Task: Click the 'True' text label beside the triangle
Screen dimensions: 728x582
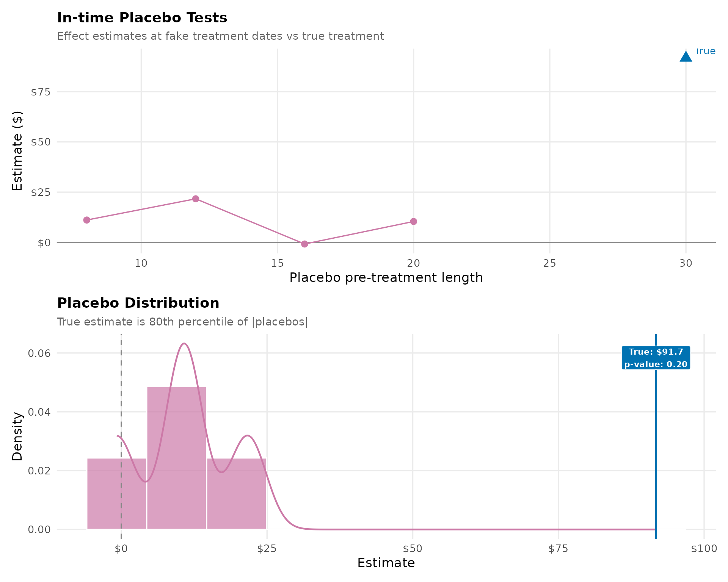Action: [x=706, y=51]
